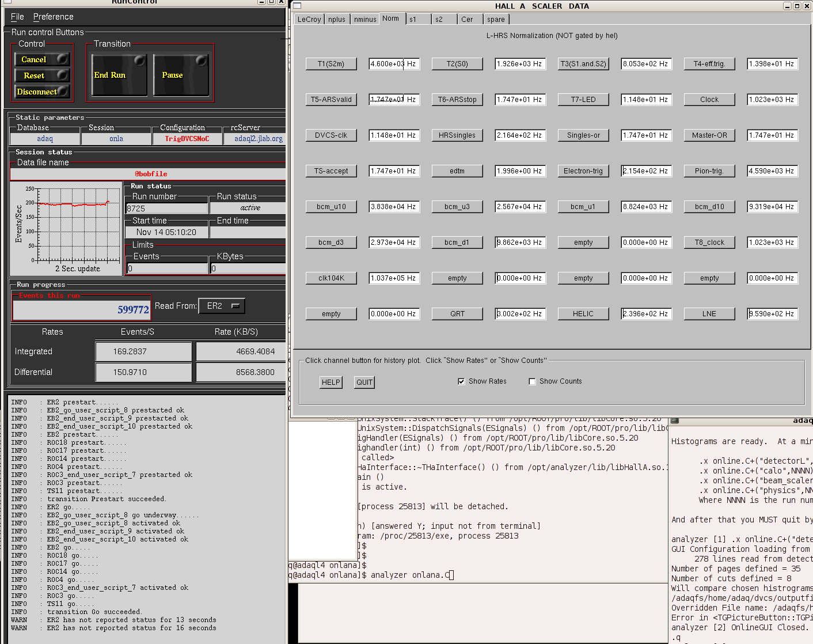Click the Integrated Events/S value 169.2837
Viewport: 813px width, 644px height.
click(x=143, y=351)
